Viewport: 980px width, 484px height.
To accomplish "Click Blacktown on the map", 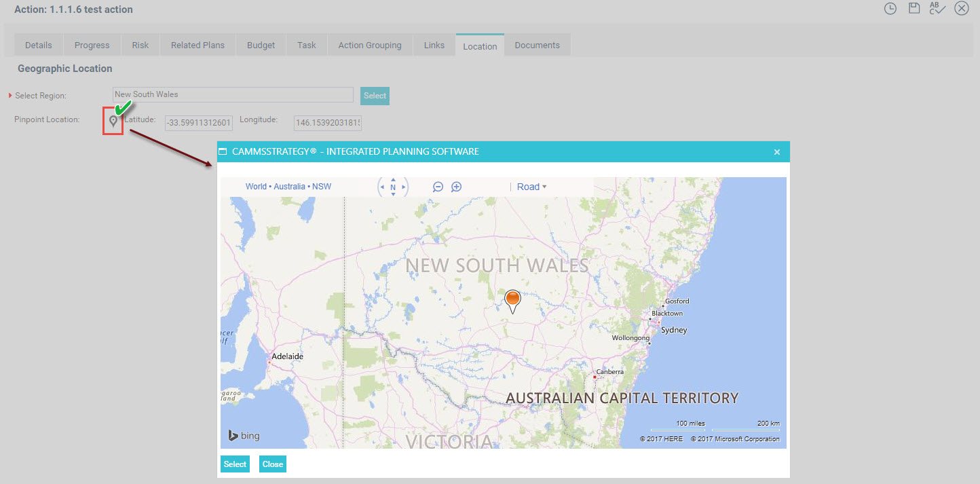I will tap(667, 314).
